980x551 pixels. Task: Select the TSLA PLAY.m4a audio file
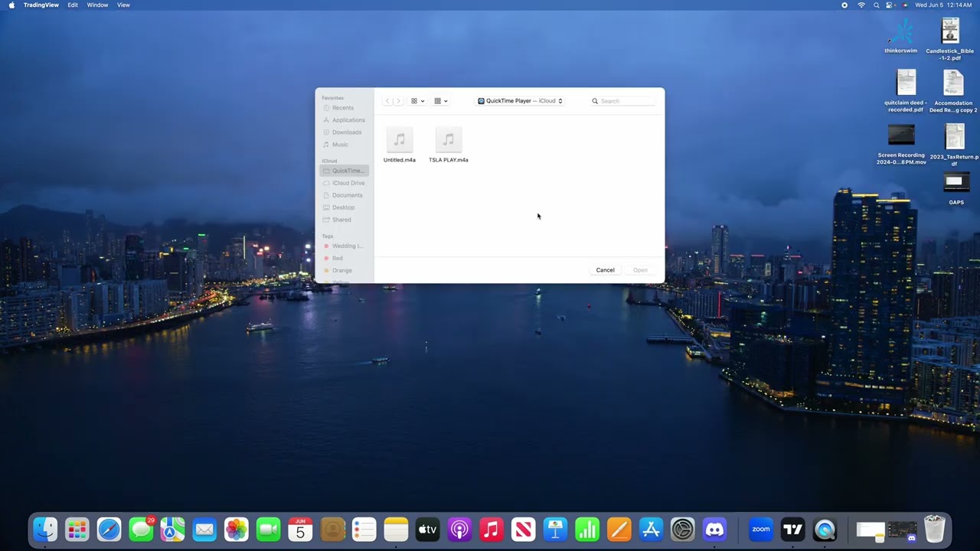tap(449, 145)
